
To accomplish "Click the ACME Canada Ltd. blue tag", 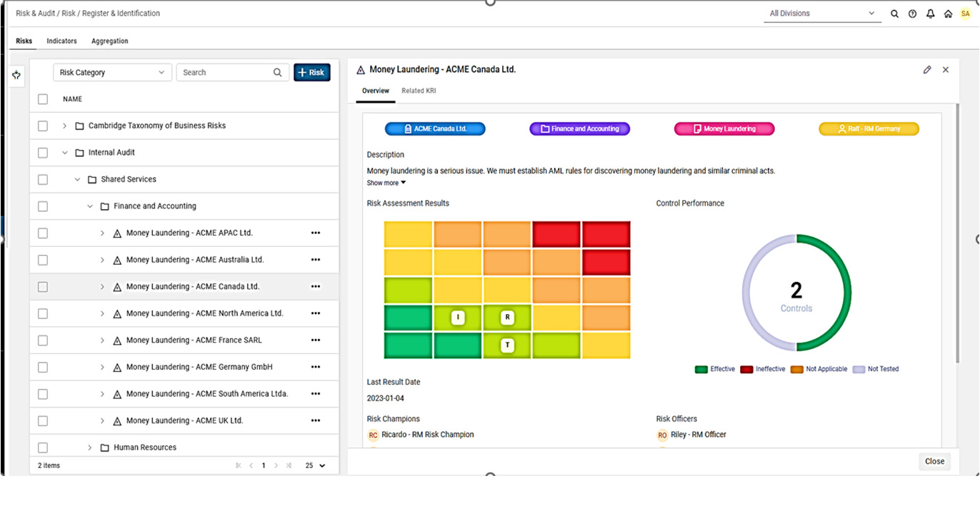I will coord(435,129).
